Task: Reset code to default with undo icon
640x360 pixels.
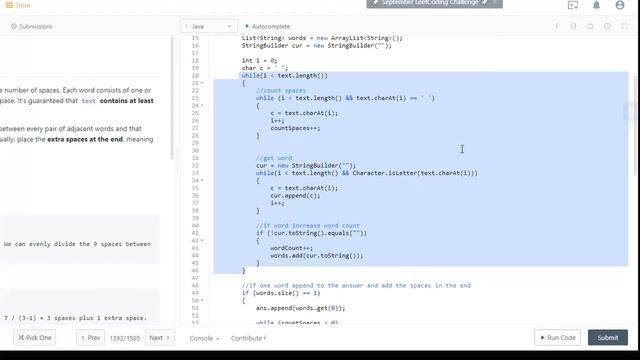Action: (590, 26)
